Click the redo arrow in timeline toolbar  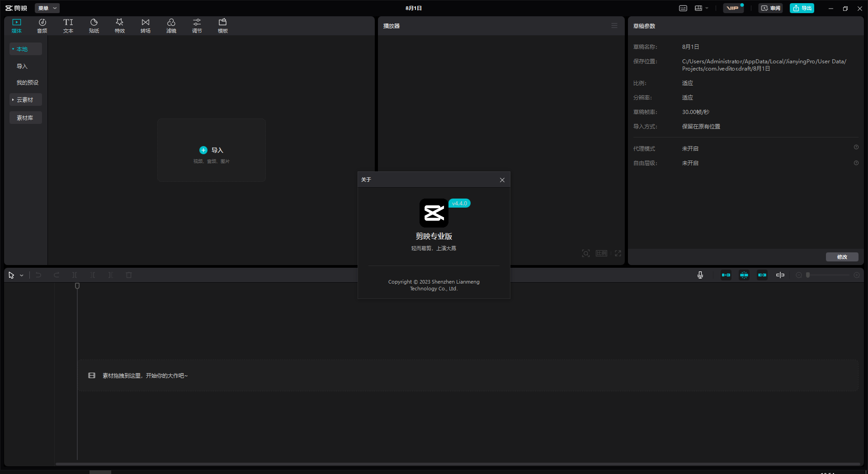click(57, 275)
